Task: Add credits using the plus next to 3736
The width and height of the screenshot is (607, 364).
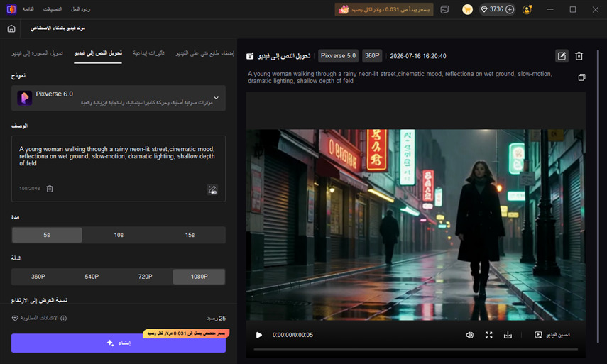Action: coord(510,9)
